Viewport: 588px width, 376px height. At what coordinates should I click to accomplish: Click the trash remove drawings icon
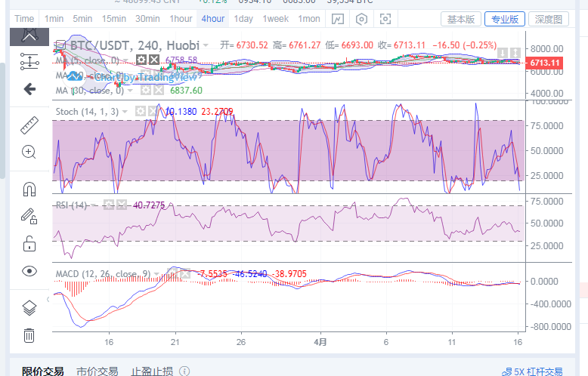[29, 335]
